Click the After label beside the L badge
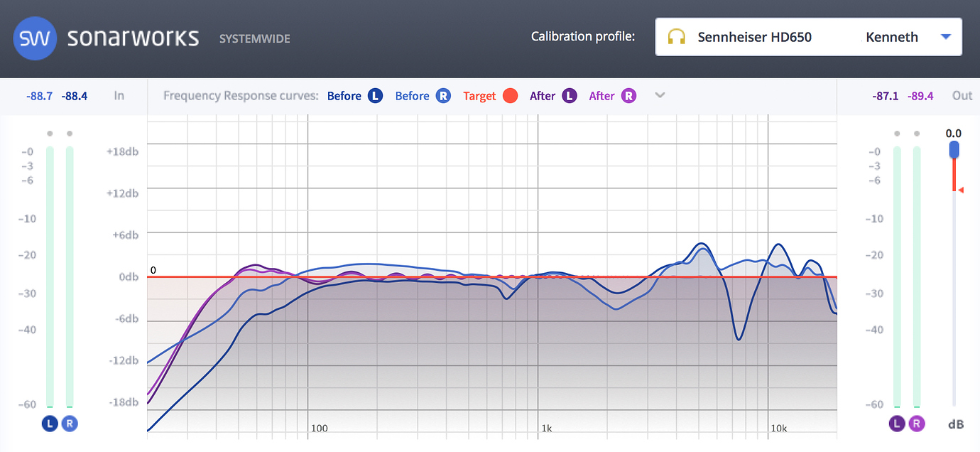Viewport: 980px width, 452px height. 543,96
